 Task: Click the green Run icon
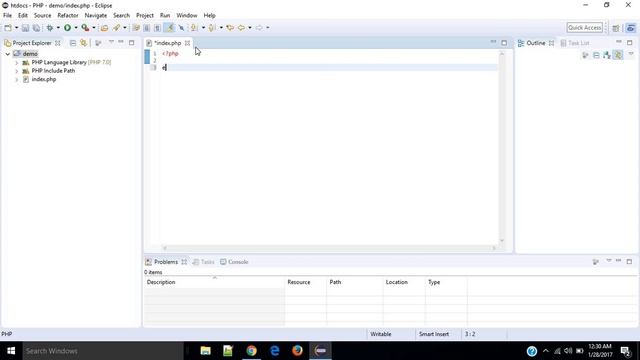(67, 28)
